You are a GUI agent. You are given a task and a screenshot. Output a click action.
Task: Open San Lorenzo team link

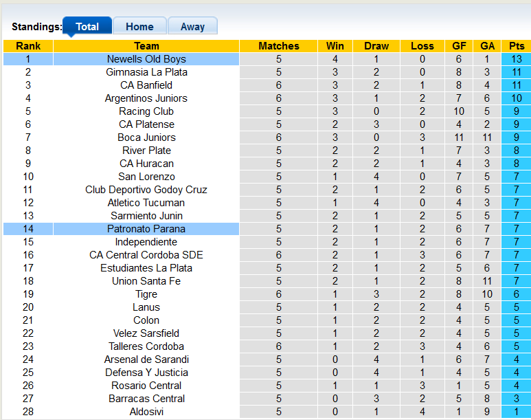click(146, 177)
